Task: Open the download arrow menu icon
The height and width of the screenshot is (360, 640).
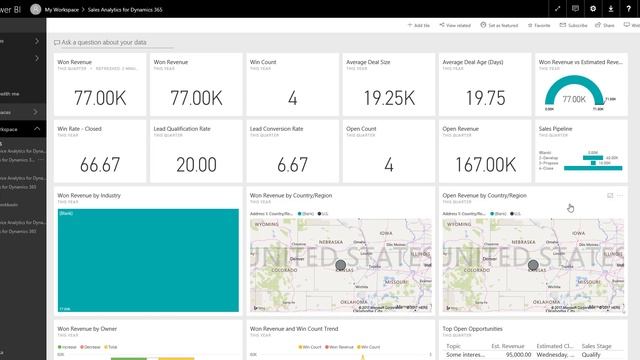Action: coord(611,9)
